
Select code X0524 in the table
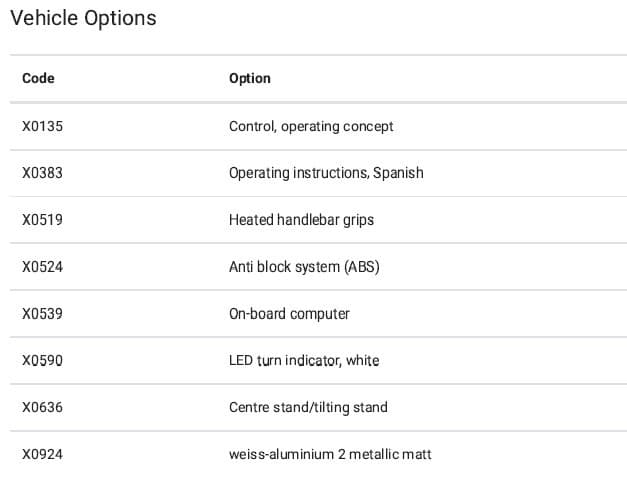point(42,267)
